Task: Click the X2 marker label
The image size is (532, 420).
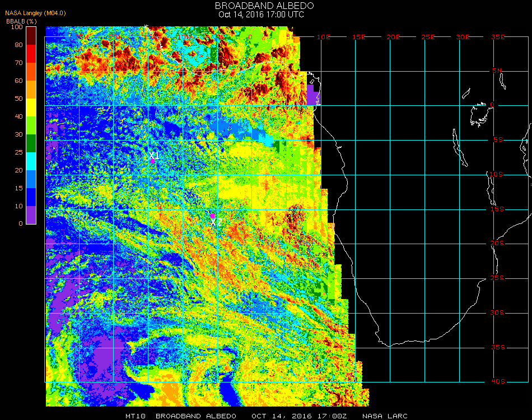Action: [x=216, y=222]
